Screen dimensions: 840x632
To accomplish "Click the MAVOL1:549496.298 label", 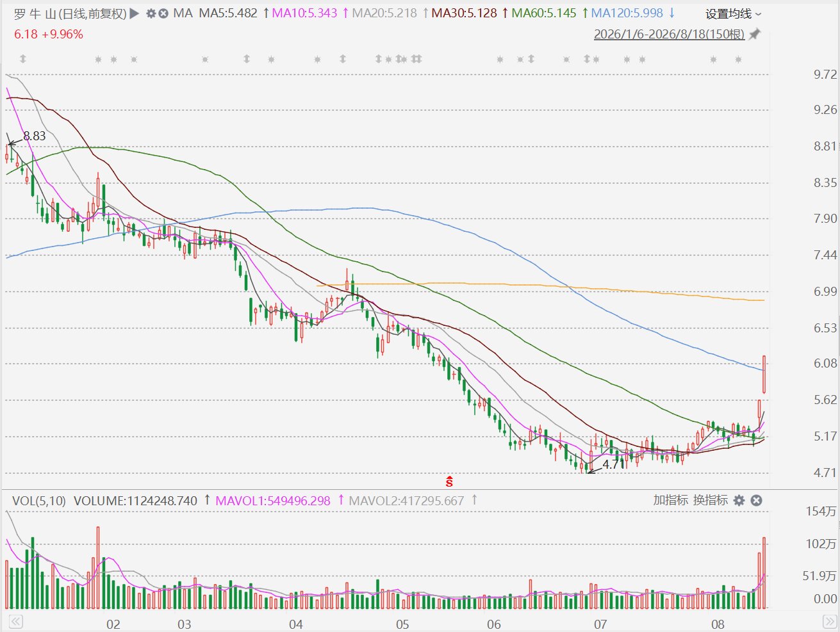I will pos(273,501).
